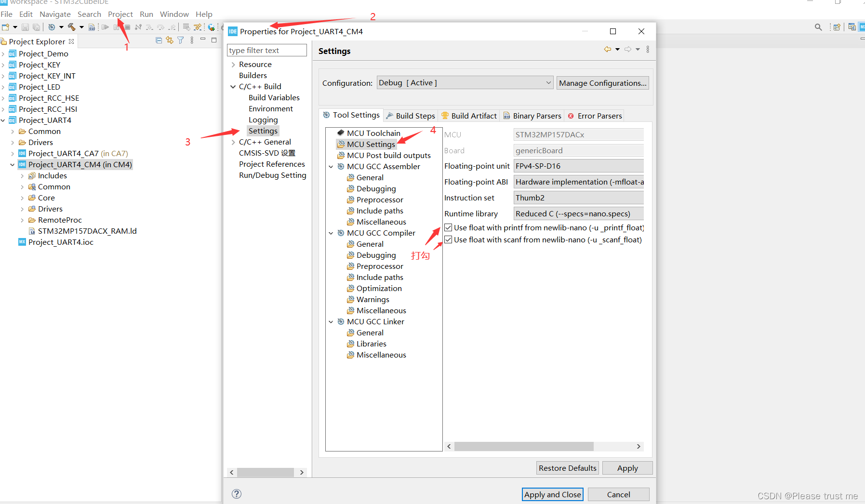Image resolution: width=865 pixels, height=504 pixels.
Task: Minimize the Project Explorer panel
Action: 203,39
